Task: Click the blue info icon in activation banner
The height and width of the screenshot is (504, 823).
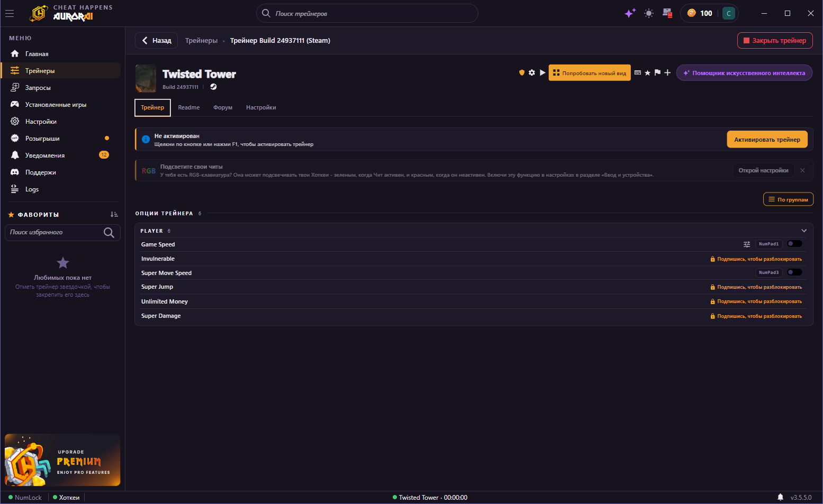Action: tap(146, 140)
